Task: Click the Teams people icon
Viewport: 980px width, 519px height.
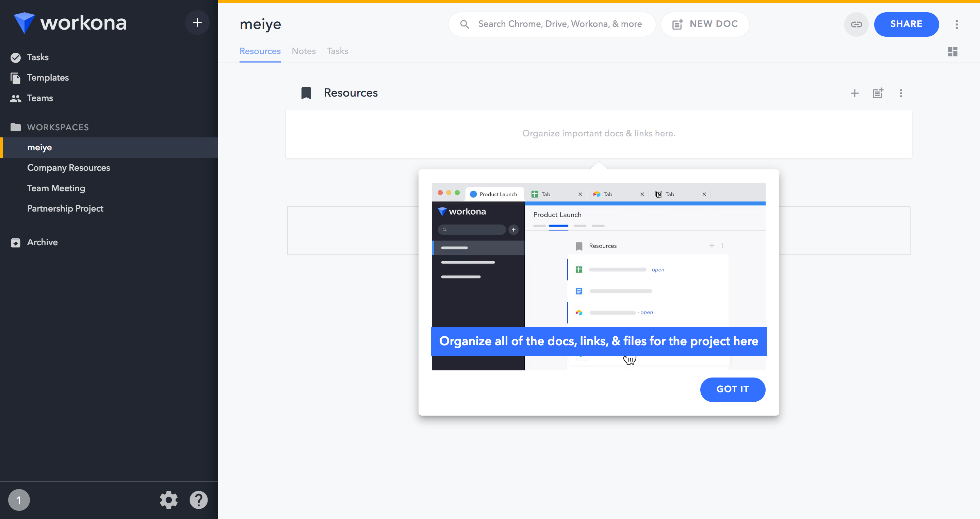Action: pos(16,99)
